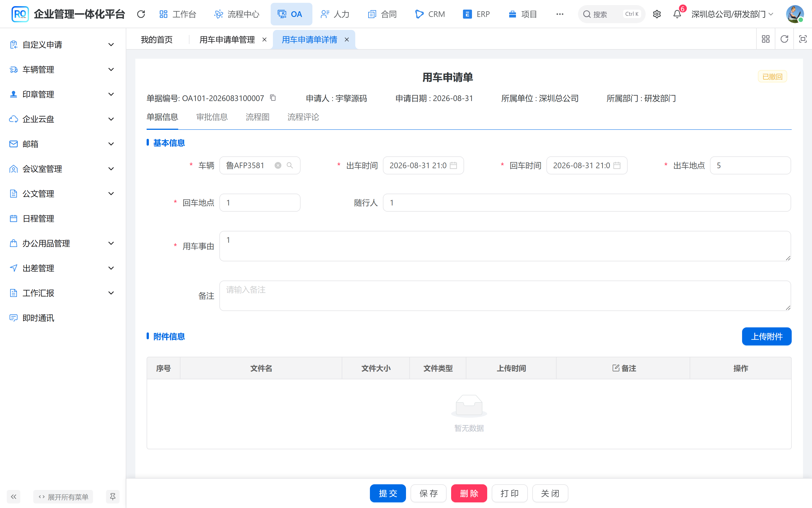Screen dimensions: 812x508
Task: Click the user avatar picture
Action: (x=795, y=14)
